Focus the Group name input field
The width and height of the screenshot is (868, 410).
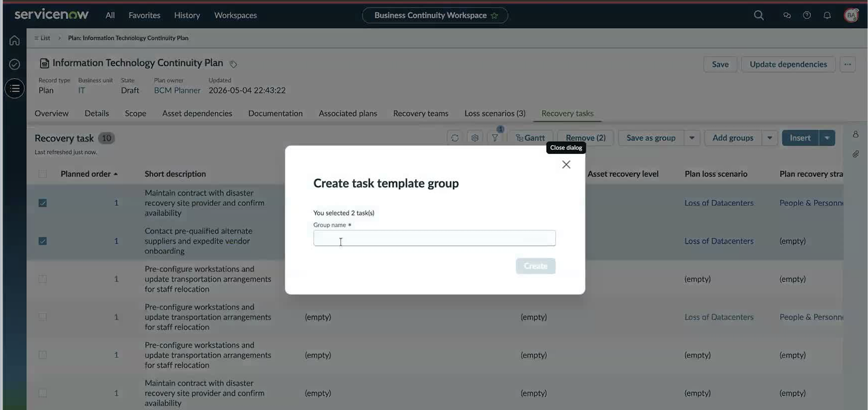coord(434,238)
